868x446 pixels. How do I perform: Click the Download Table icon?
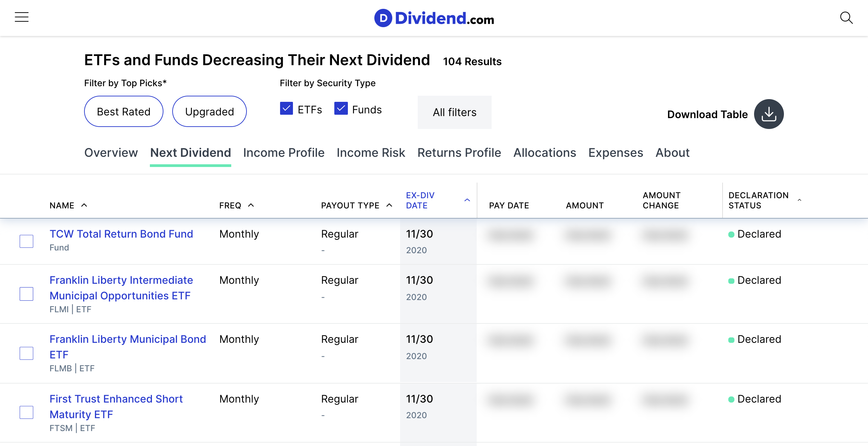[769, 114]
